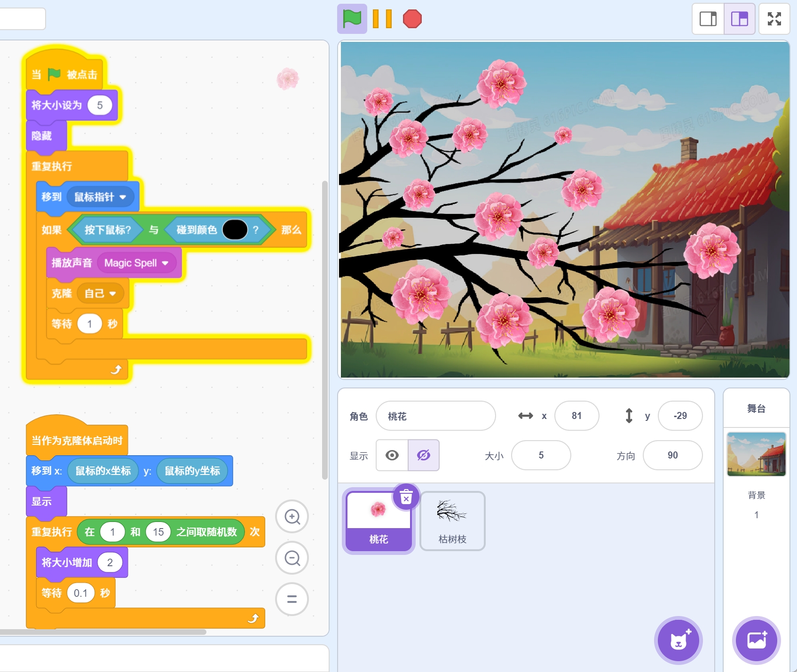The height and width of the screenshot is (672, 797).
Task: Stop the project with the red stop icon
Action: (412, 19)
